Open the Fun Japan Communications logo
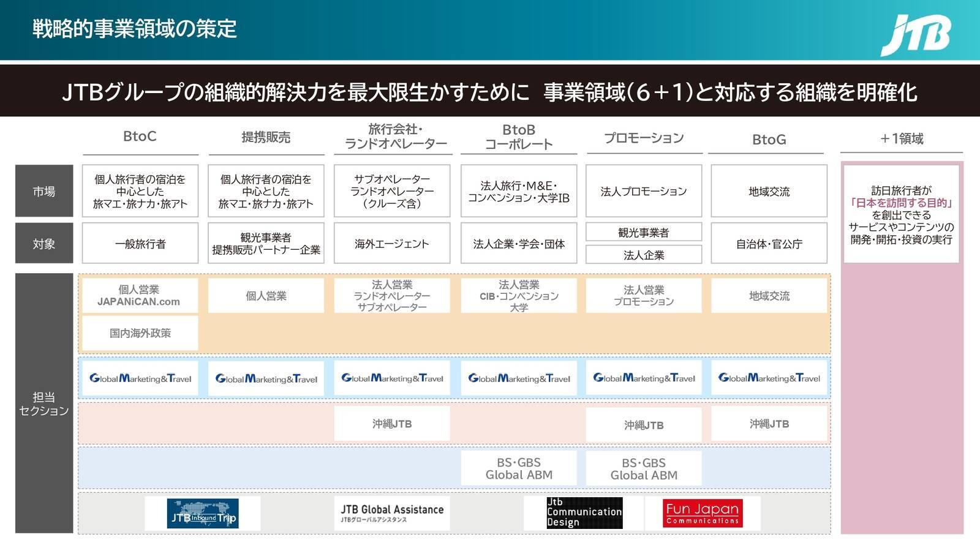The image size is (980, 551). coord(702,513)
